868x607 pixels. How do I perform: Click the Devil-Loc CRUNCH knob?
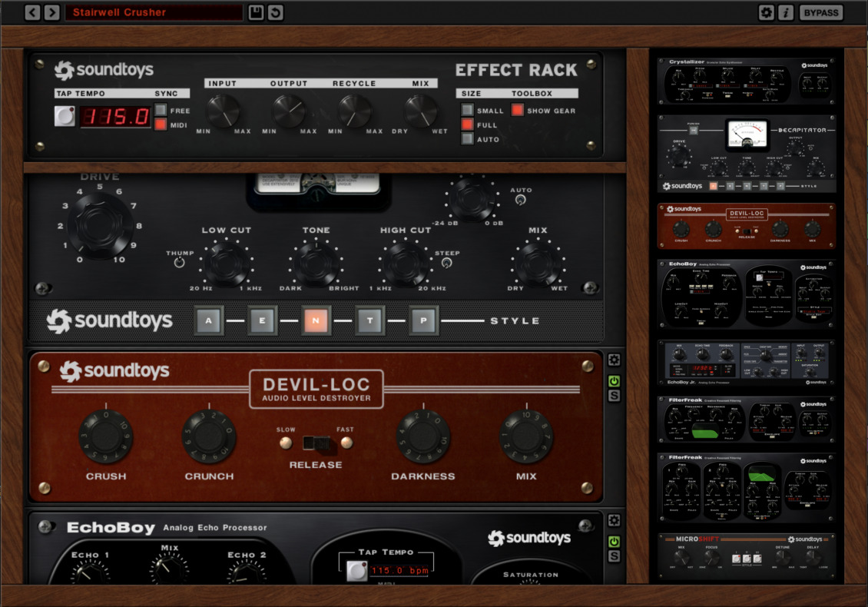point(209,437)
